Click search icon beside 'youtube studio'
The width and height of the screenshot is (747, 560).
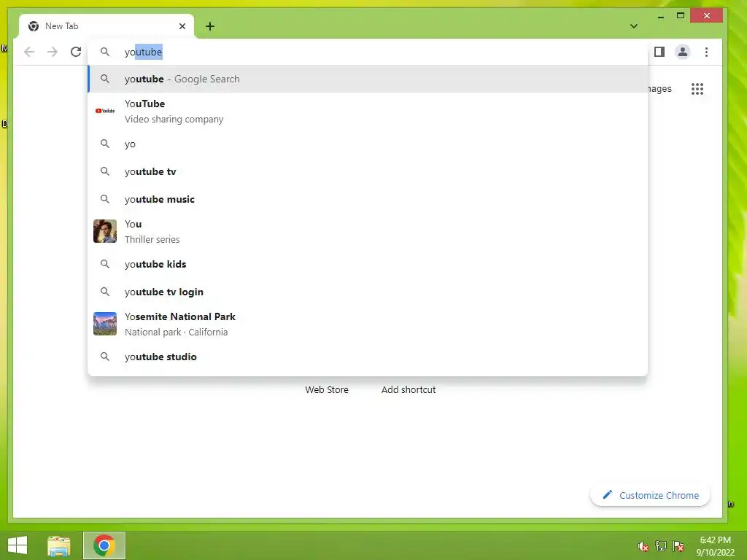(x=105, y=357)
